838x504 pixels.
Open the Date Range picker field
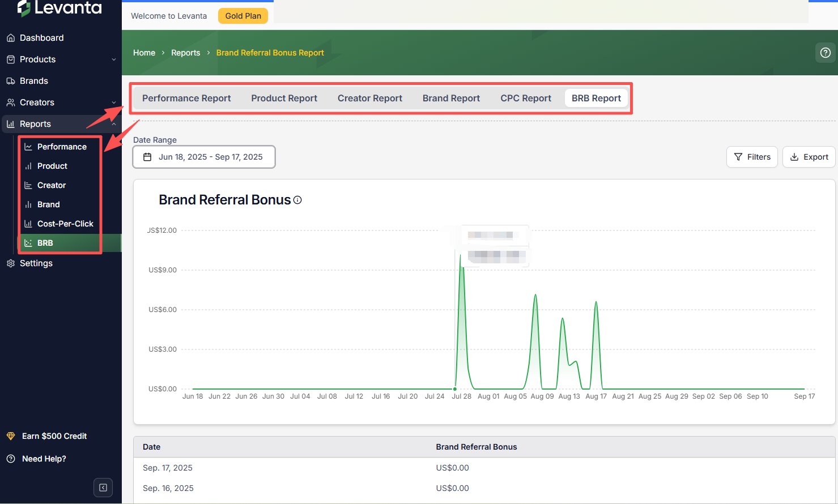204,157
